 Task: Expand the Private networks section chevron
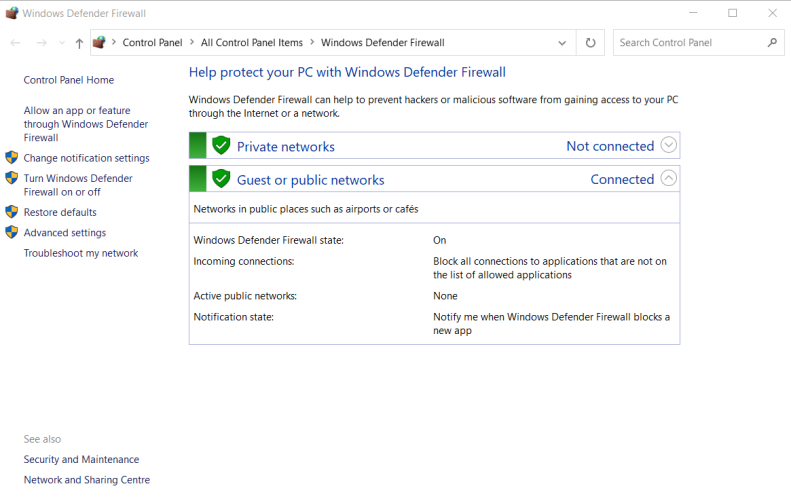tap(668, 145)
